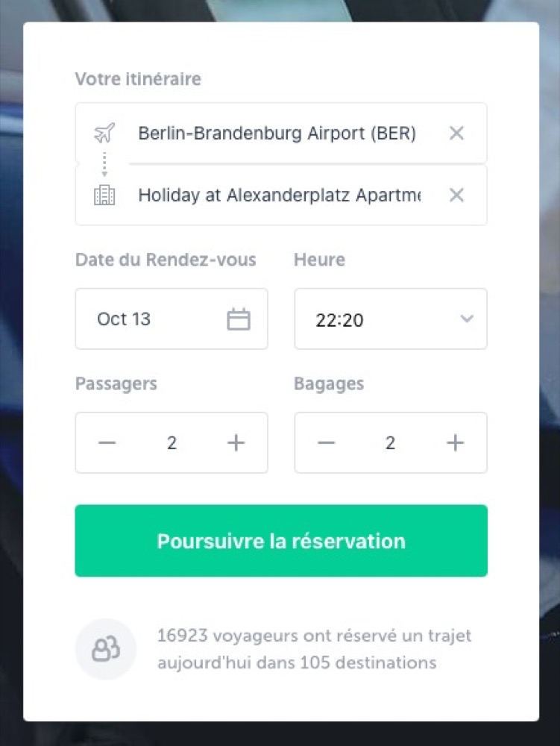Decrease the Passagers count with minus

click(107, 442)
